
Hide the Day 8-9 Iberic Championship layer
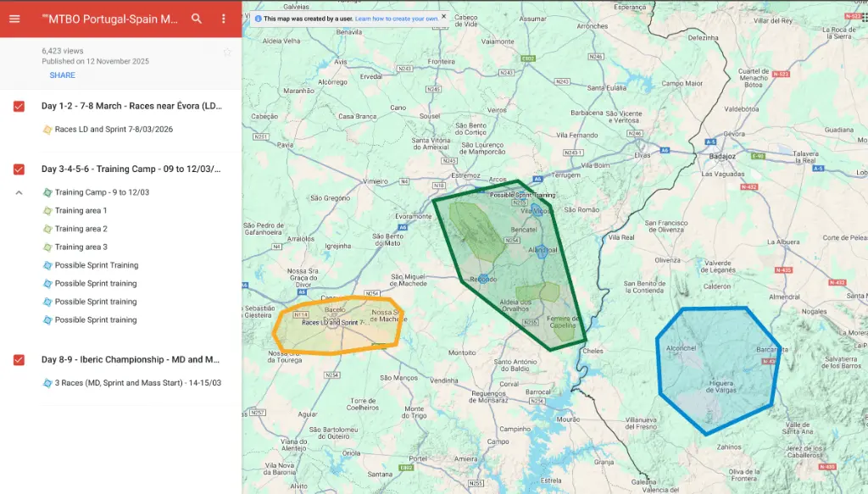(x=19, y=360)
